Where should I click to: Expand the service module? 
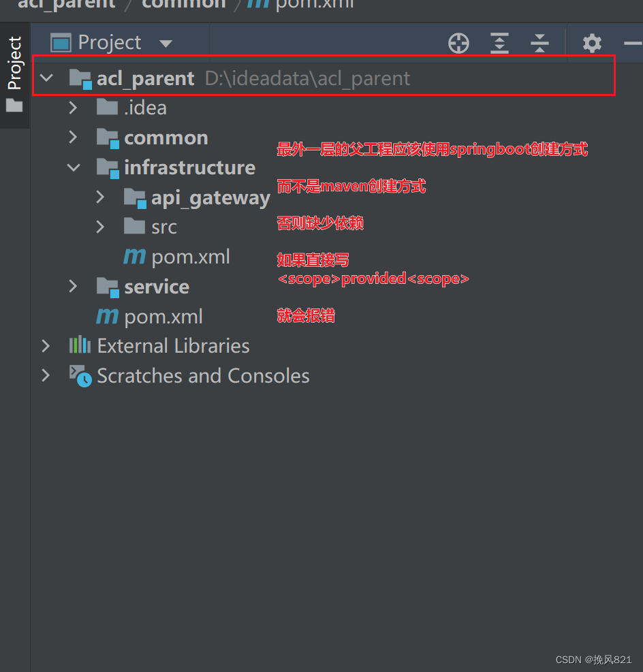[x=74, y=286]
